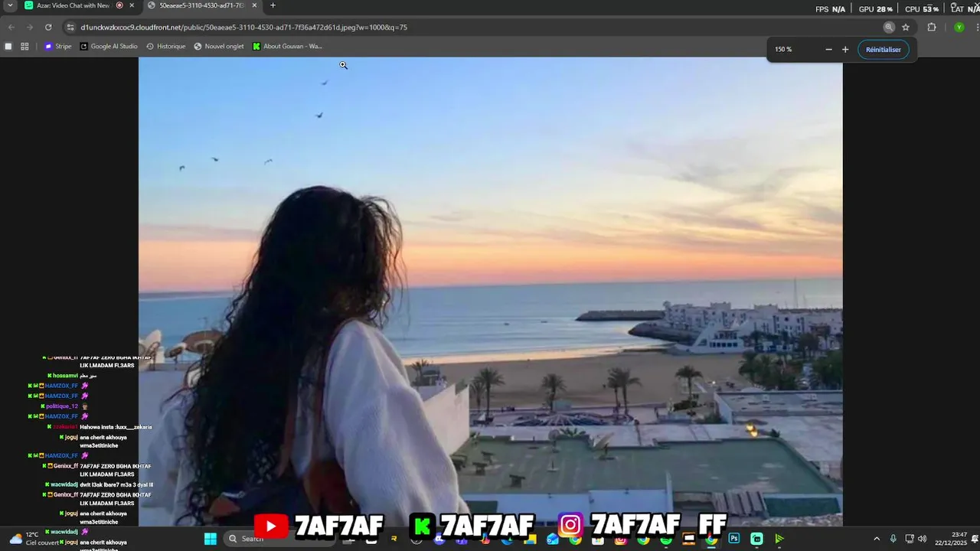
Task: Open the Extensions puzzle icon
Action: click(x=932, y=28)
